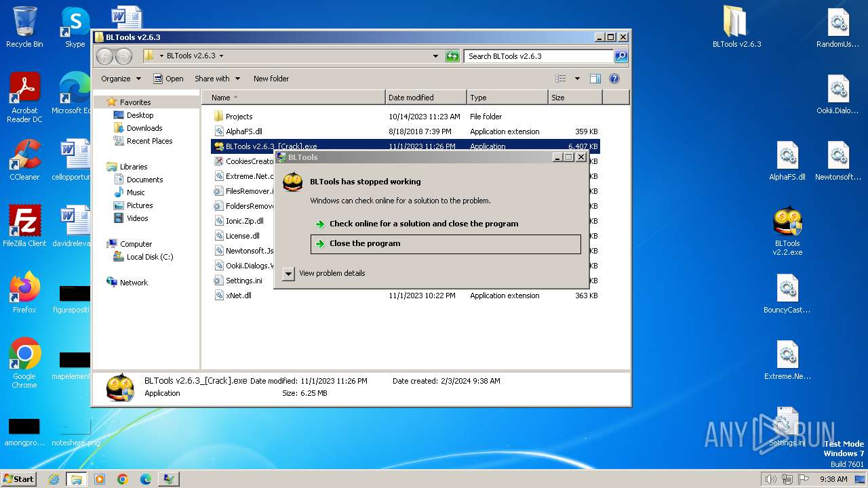Screen dimensions: 868x488
Task: Open Internet Explorer from taskbar
Action: coord(54,479)
